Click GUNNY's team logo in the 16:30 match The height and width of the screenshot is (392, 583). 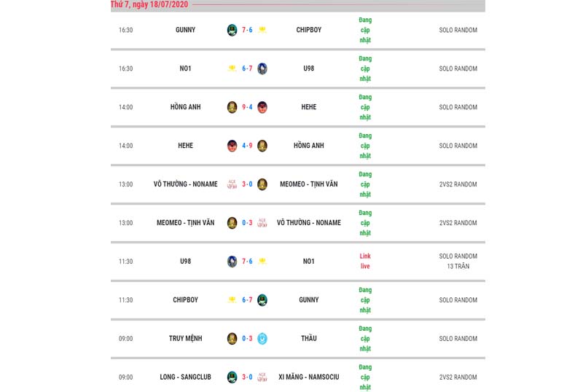pos(232,30)
